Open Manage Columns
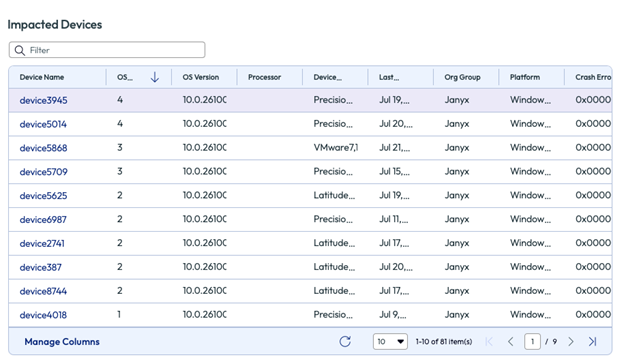624x364 pixels. click(62, 342)
